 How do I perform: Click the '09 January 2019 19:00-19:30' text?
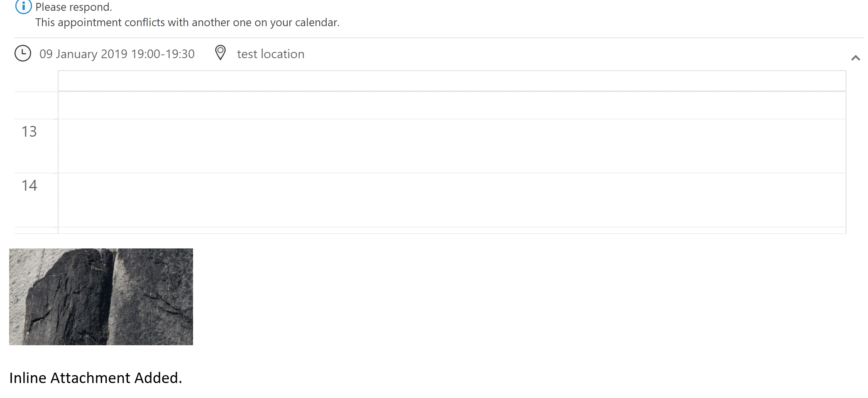(117, 54)
